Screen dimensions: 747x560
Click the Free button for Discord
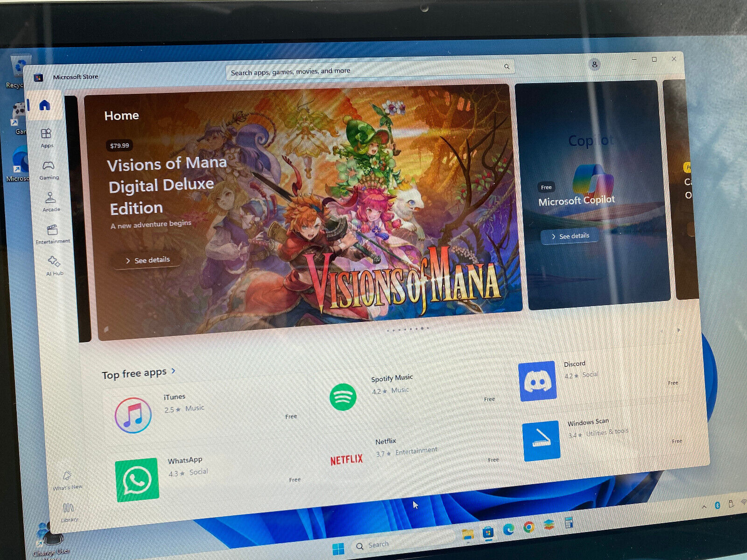click(x=673, y=383)
